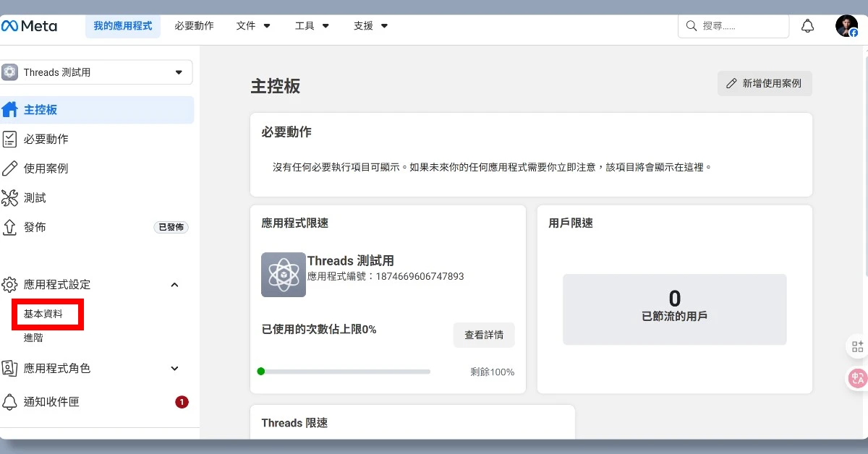Screen dimensions: 868x454
Task: Click the 測試 tools icon
Action: 9,197
